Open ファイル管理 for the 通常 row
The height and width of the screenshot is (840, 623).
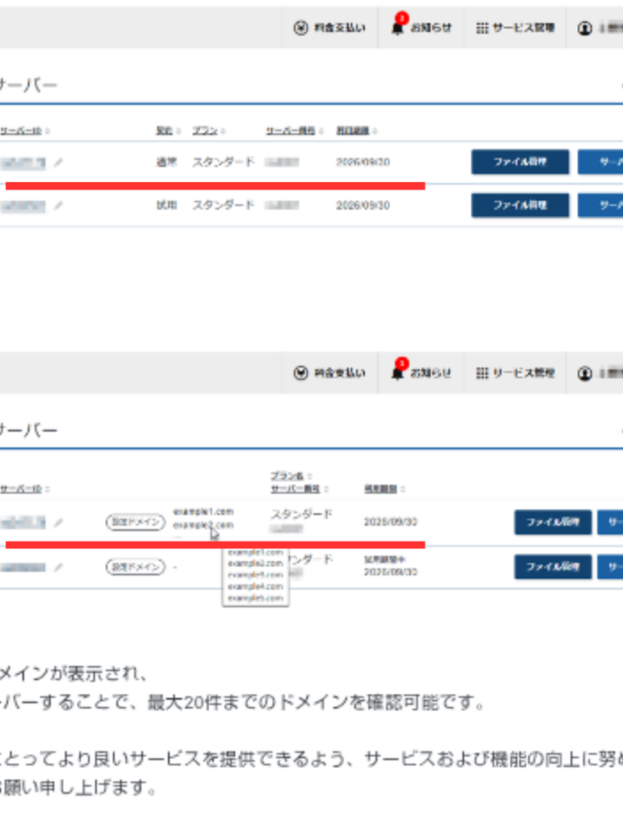520,162
